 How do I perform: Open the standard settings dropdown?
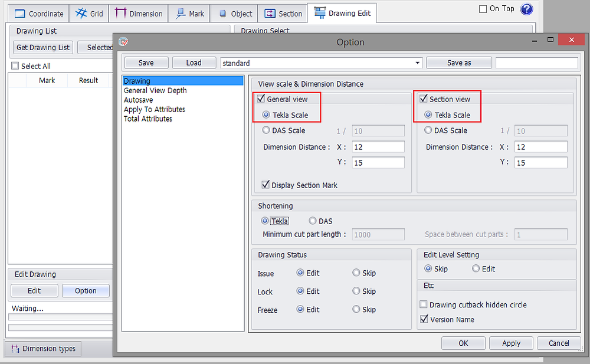[x=417, y=63]
